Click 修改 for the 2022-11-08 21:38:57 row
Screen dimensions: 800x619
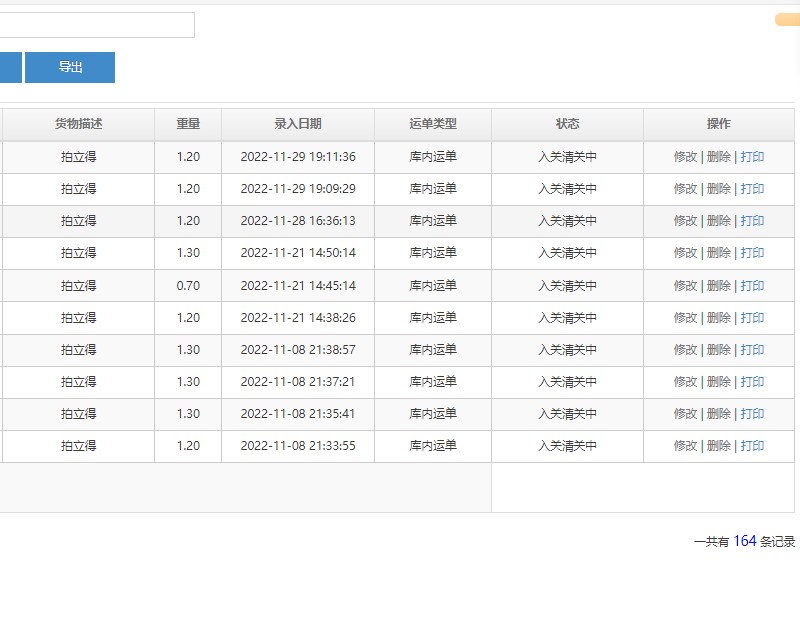click(685, 350)
